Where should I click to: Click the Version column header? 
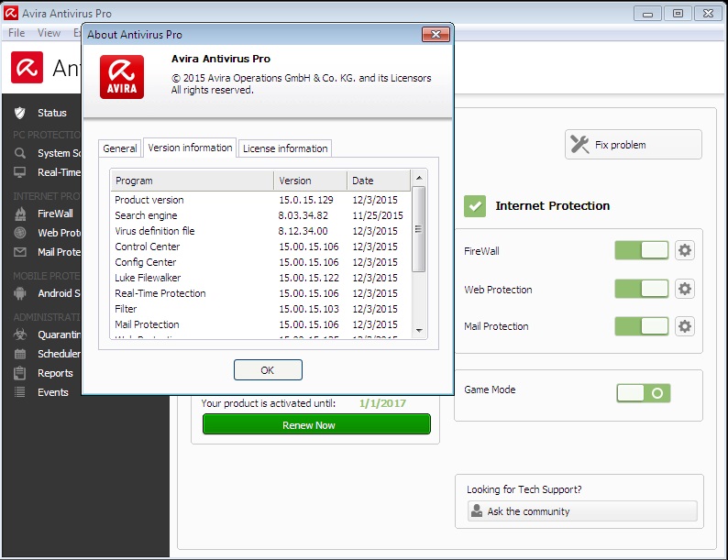(310, 181)
